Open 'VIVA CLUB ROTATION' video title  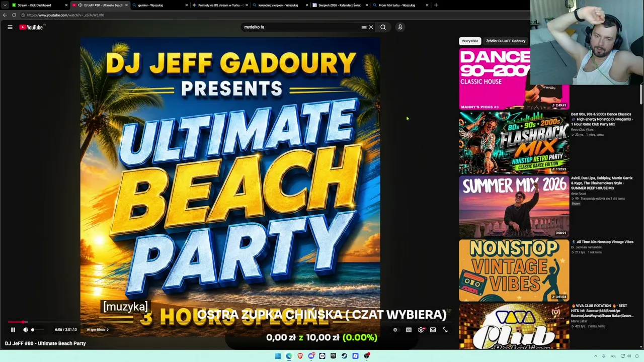click(602, 311)
